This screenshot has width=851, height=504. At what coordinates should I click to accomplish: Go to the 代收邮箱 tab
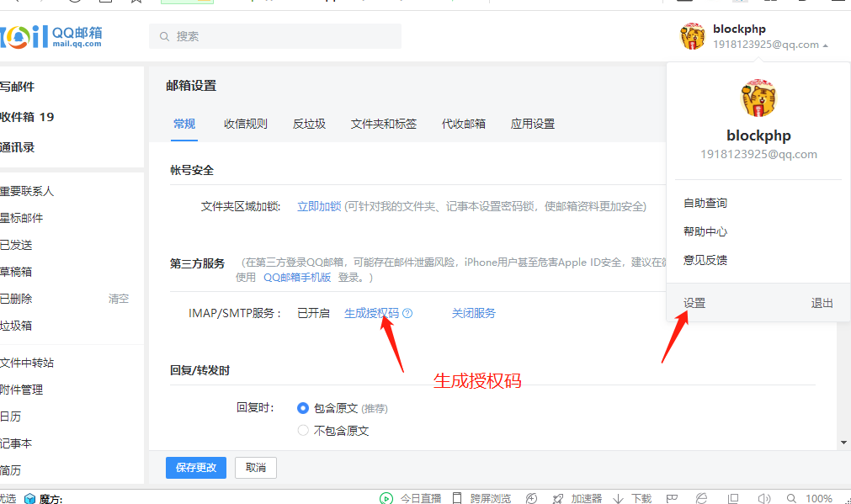click(464, 124)
